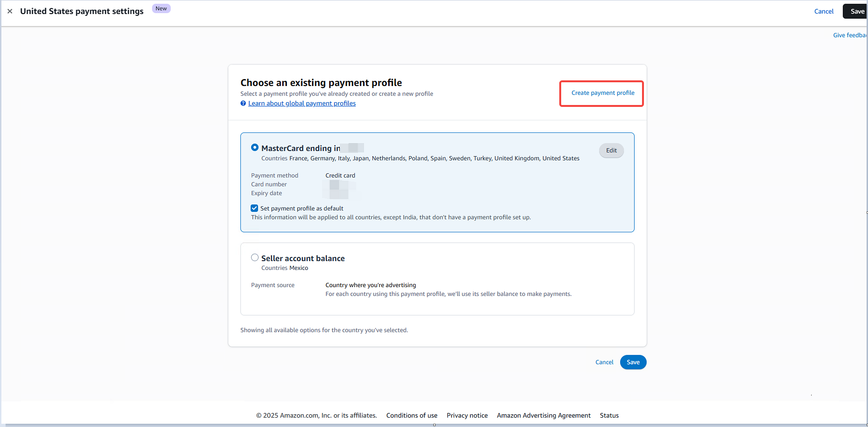Close the payment settings page with X
Screen dimensions: 868x427
pos(10,11)
